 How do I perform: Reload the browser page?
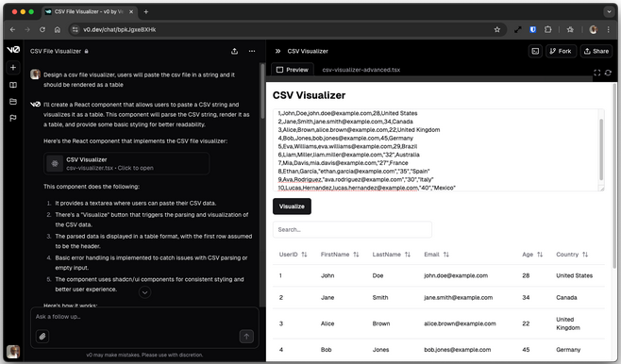[x=42, y=29]
